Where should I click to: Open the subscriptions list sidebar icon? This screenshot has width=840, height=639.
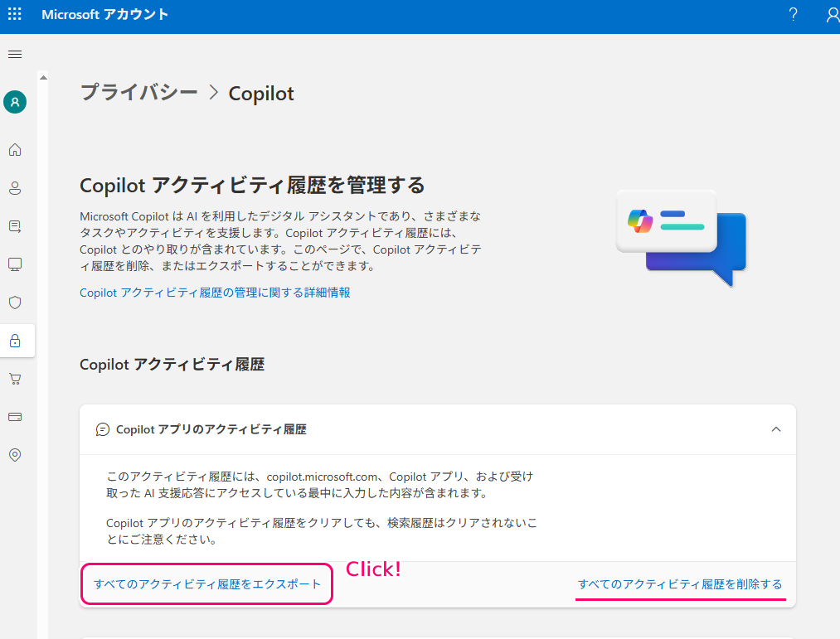(15, 226)
